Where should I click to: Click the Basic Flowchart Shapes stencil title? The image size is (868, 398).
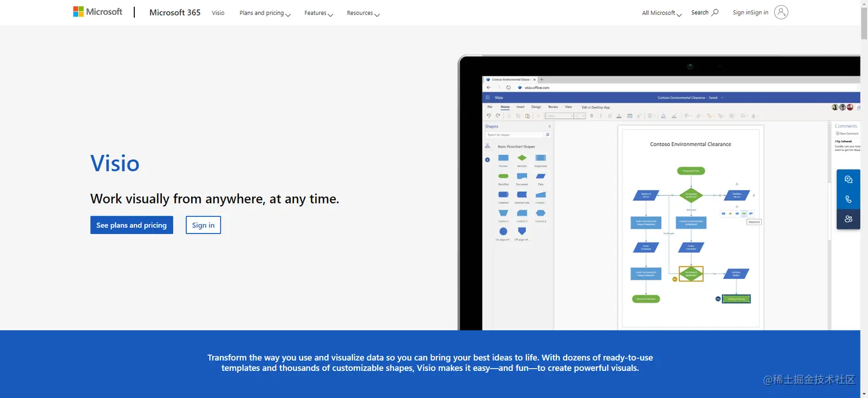[516, 147]
